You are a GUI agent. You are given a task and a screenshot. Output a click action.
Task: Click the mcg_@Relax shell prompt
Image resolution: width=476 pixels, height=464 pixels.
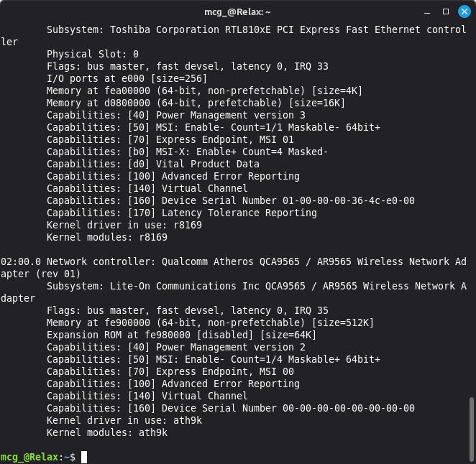coord(38,457)
